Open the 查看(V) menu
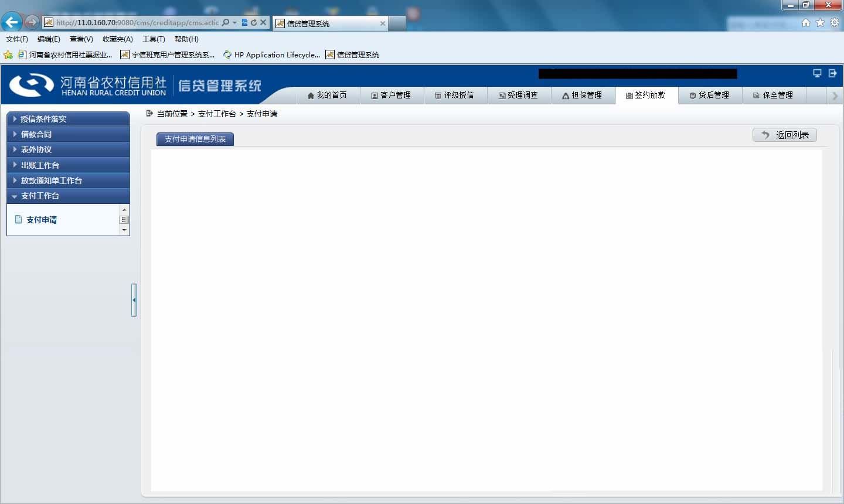Screen dimensions: 844x504 click(81, 39)
